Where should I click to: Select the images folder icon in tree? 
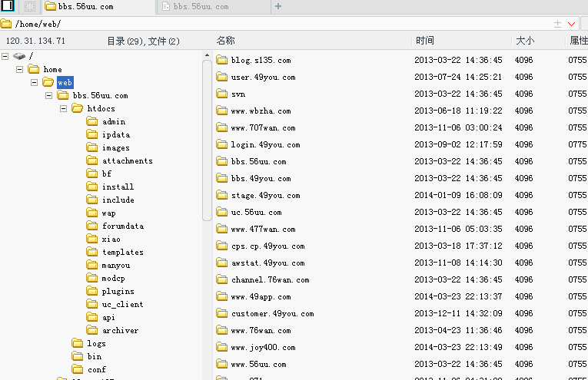92,147
